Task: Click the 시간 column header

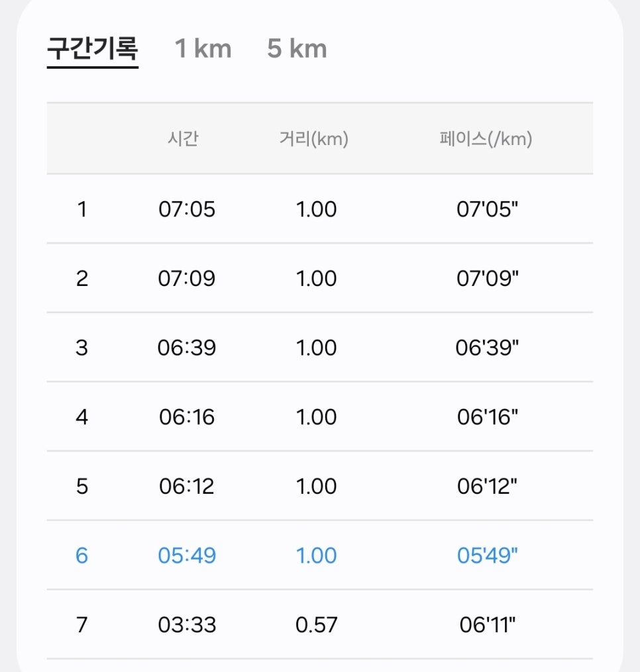Action: click(x=183, y=138)
